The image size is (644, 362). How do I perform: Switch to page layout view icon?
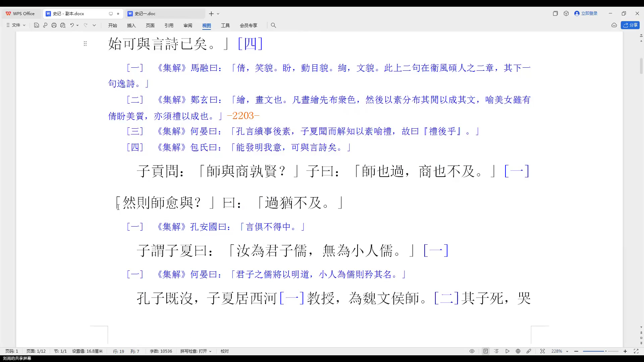pyautogui.click(x=486, y=351)
